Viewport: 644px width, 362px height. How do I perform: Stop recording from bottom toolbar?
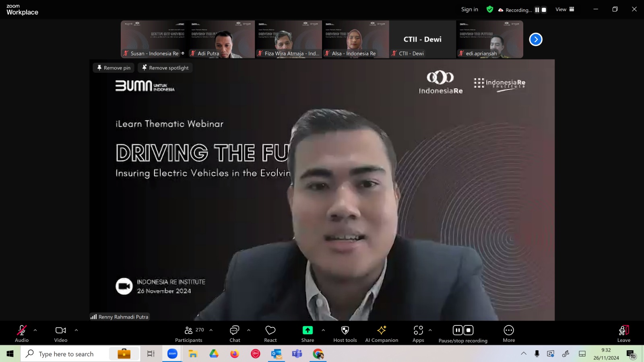tap(469, 330)
